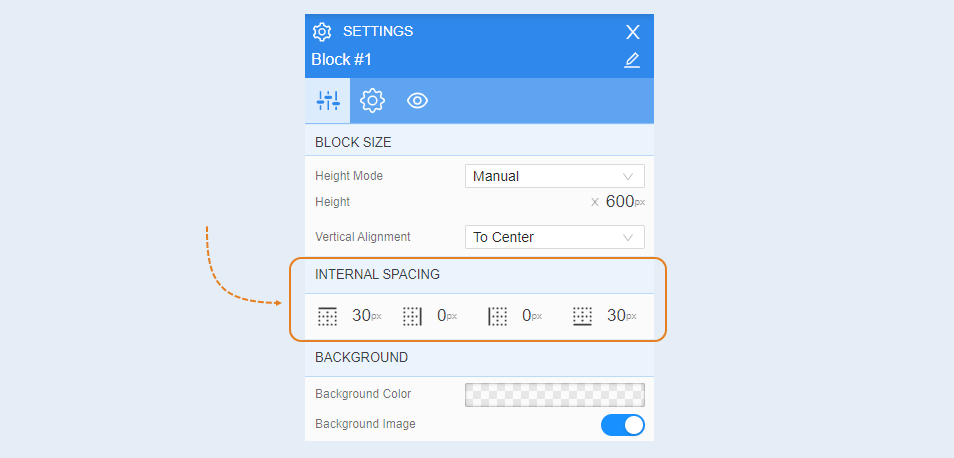Expand the Vertical Alignment dropdown

pos(555,237)
